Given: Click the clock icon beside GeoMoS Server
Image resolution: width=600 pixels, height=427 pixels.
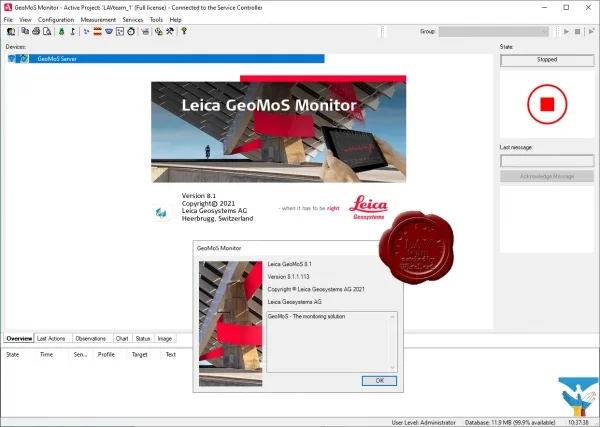Looking at the screenshot, I should click(23, 59).
